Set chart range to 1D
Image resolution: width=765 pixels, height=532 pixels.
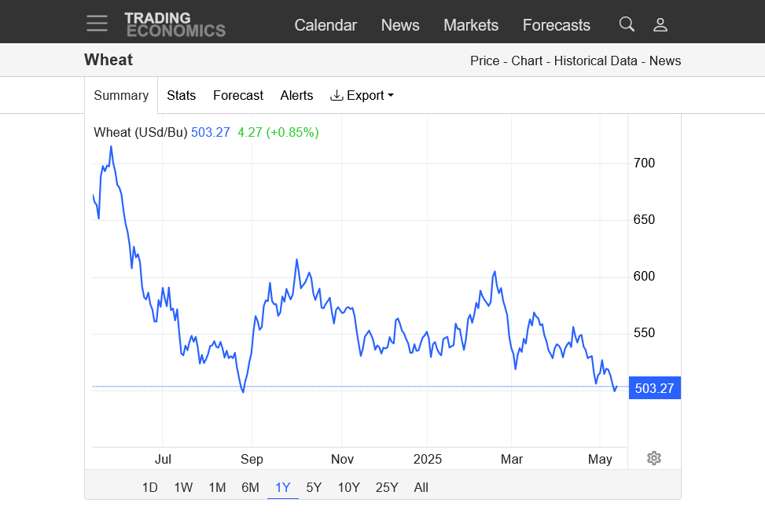149,487
